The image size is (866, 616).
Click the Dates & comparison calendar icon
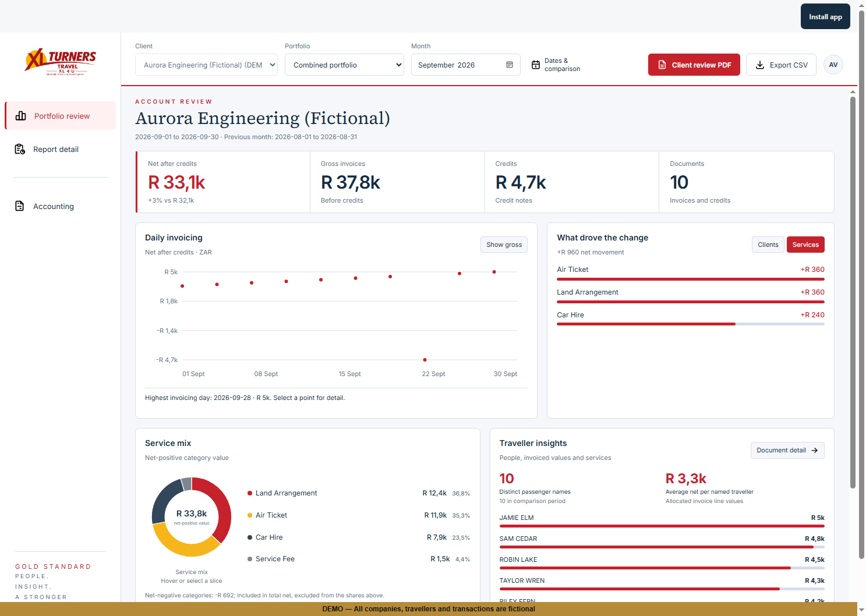coord(536,65)
